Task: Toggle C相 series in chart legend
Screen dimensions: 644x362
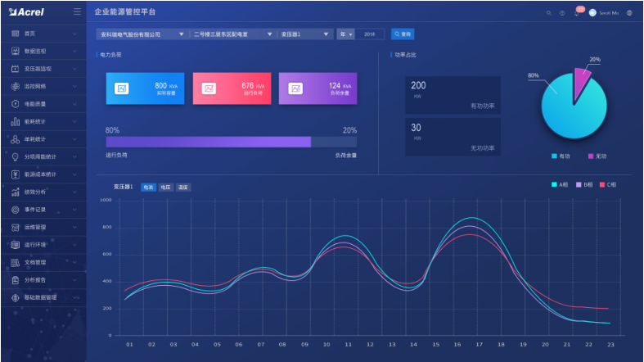Action: pyautogui.click(x=608, y=185)
